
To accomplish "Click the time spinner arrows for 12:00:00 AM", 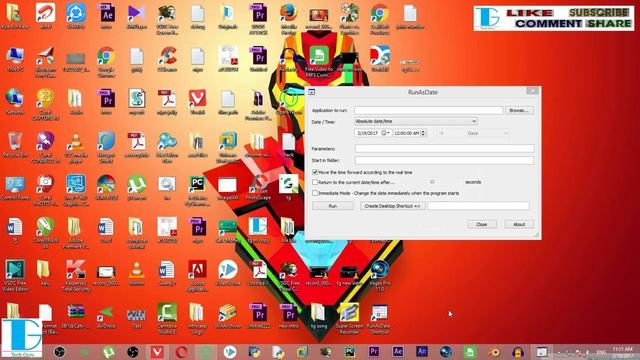I will [423, 133].
